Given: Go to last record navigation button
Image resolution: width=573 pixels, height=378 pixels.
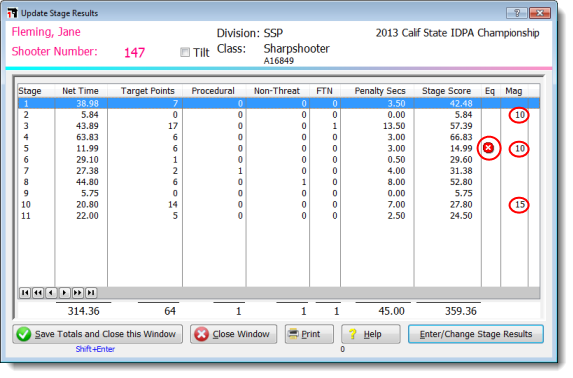Looking at the screenshot, I should [91, 292].
